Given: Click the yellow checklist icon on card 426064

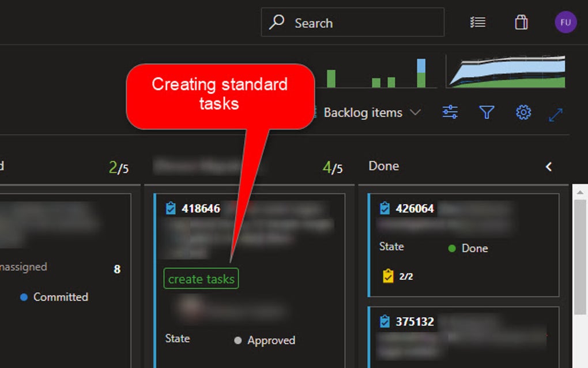Looking at the screenshot, I should 386,276.
